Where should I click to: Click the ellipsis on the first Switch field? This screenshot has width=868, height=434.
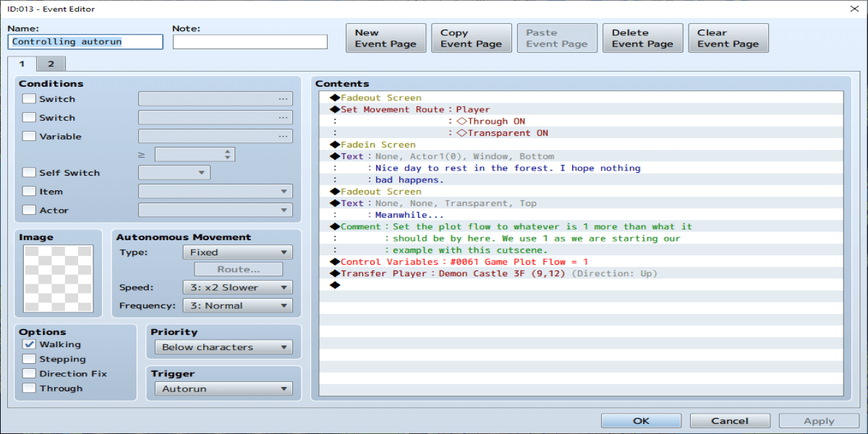click(283, 99)
